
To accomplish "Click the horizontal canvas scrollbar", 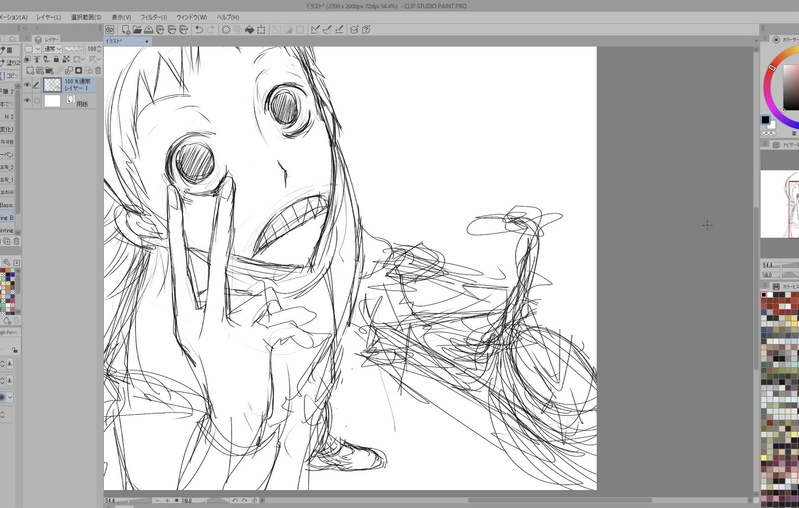I will point(560,500).
